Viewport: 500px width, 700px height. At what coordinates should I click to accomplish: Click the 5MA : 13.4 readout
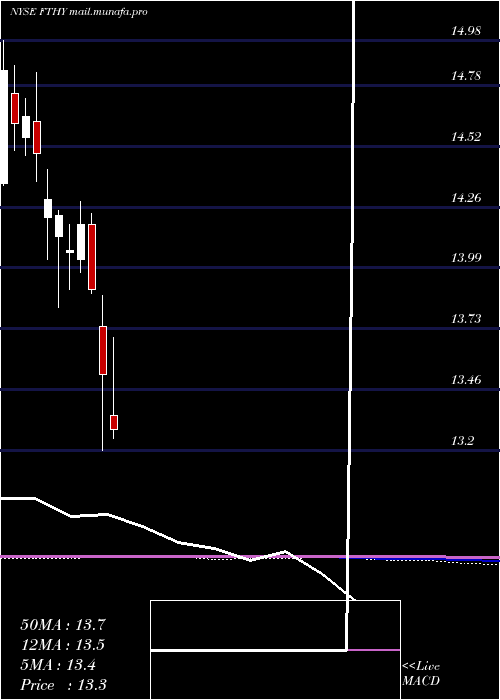[58, 665]
